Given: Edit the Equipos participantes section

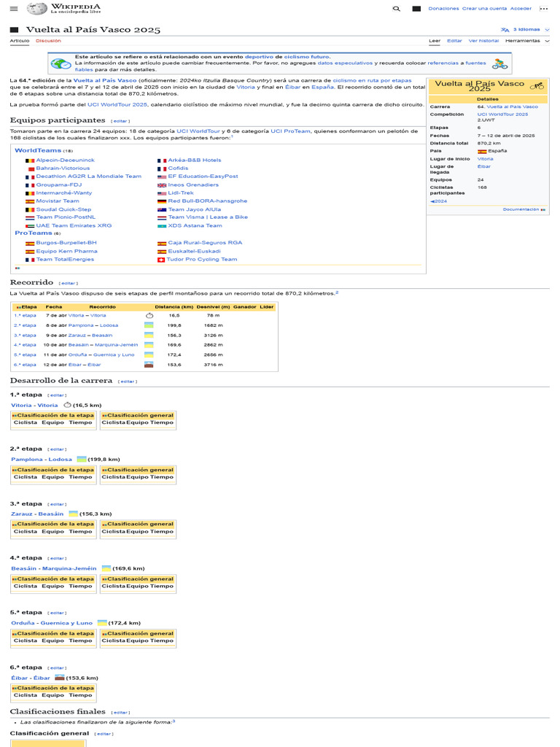Looking at the screenshot, I should (120, 121).
